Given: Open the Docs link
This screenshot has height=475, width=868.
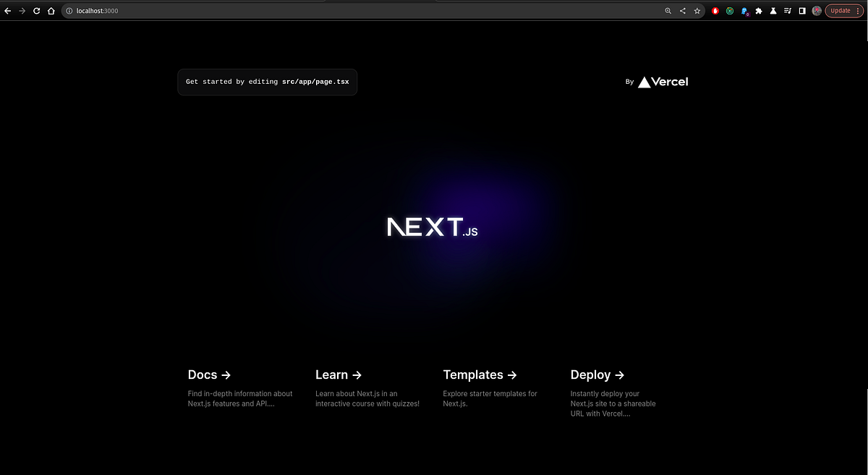Looking at the screenshot, I should tap(201, 375).
